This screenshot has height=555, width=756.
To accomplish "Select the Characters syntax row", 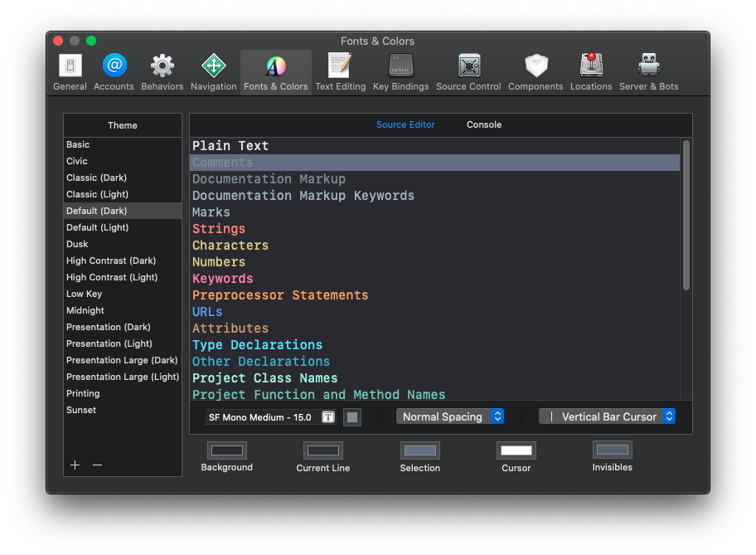I will click(x=435, y=246).
